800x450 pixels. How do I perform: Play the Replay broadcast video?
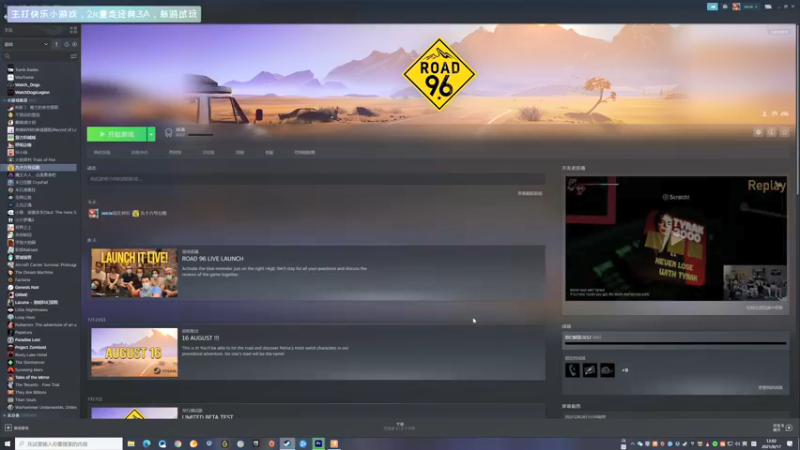click(676, 238)
